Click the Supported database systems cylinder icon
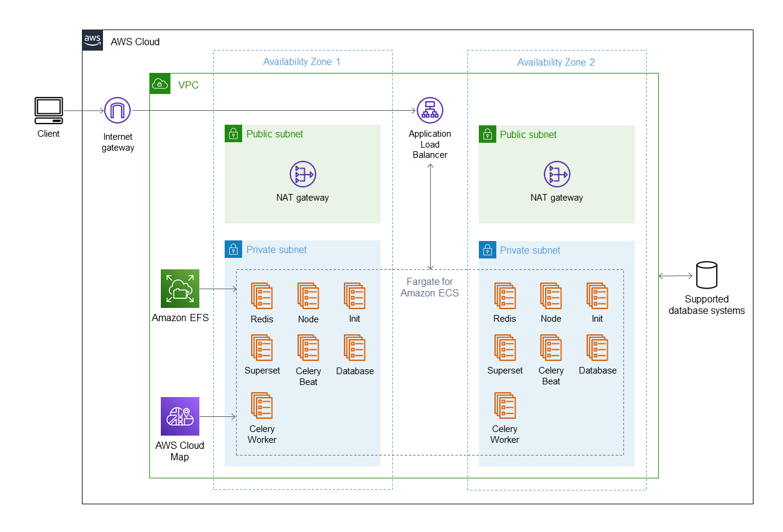Screen dimensions: 783x532 click(707, 275)
